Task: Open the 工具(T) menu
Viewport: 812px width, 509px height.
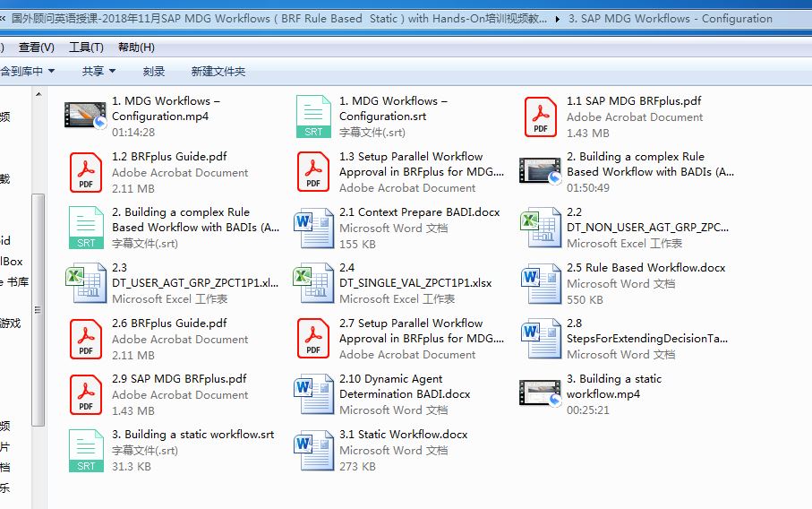Action: 87,47
